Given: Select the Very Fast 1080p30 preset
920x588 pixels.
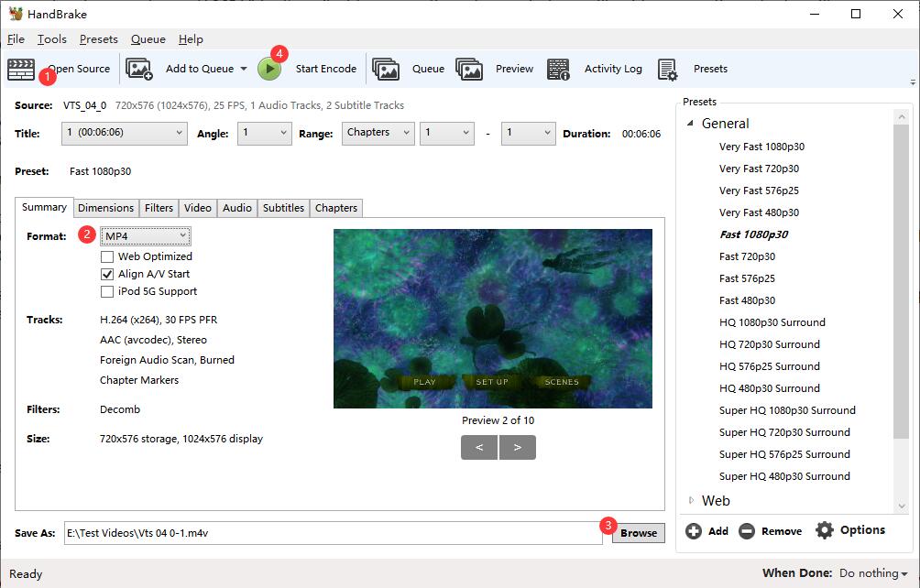Looking at the screenshot, I should click(761, 147).
